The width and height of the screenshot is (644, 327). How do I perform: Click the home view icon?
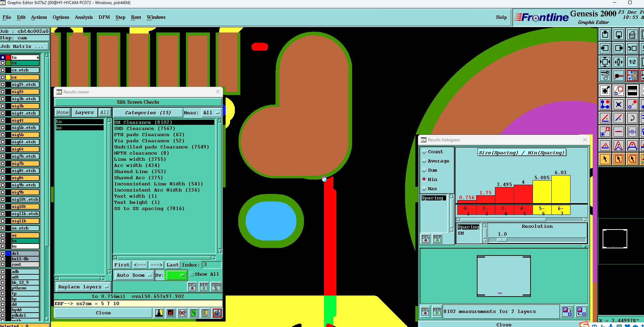pyautogui.click(x=632, y=35)
